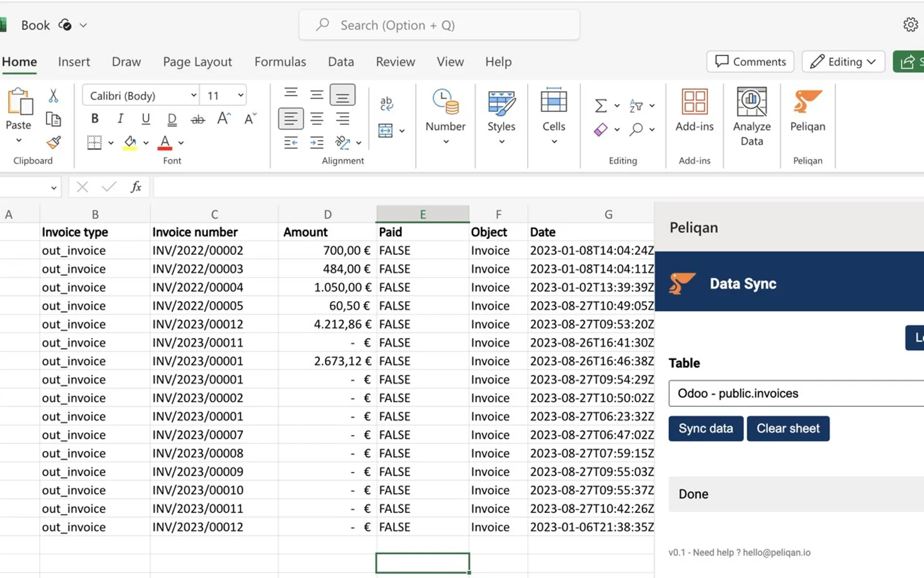Image resolution: width=924 pixels, height=578 pixels.
Task: Open the Editing mode dropdown
Action: 843,61
